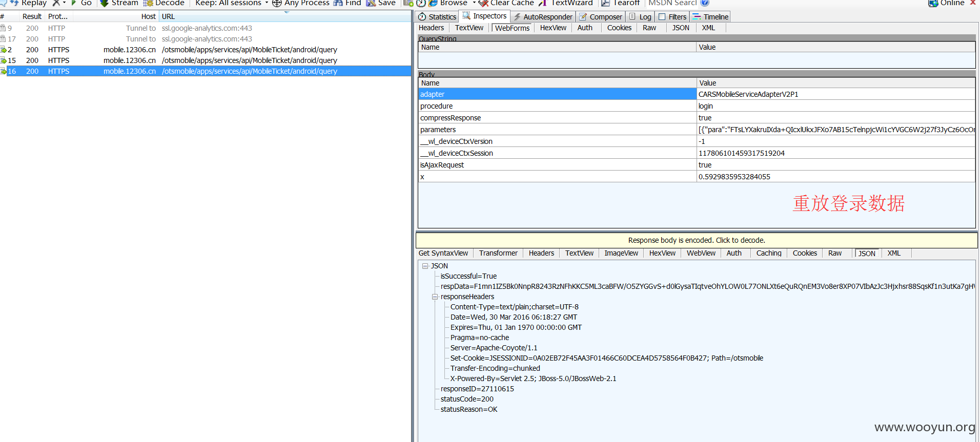Click the Save sessions icon
This screenshot has height=442, width=980.
click(371, 3)
